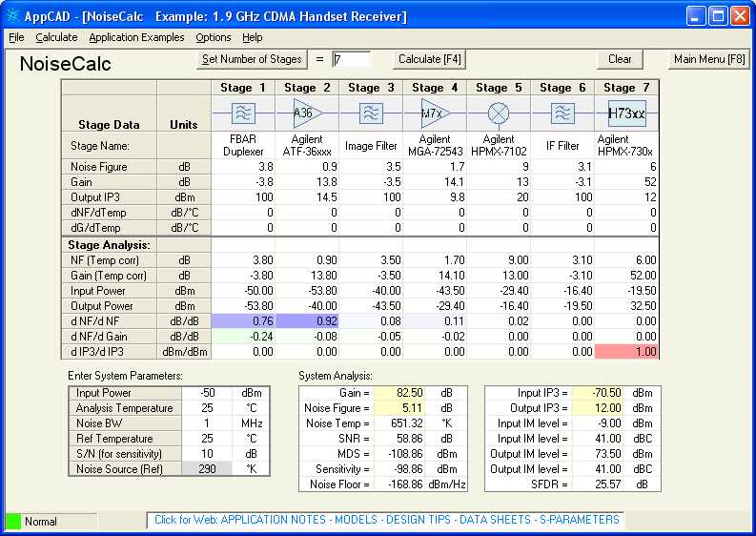Screen dimensions: 756x536
Task: Open the Calculate menu
Action: tap(56, 37)
